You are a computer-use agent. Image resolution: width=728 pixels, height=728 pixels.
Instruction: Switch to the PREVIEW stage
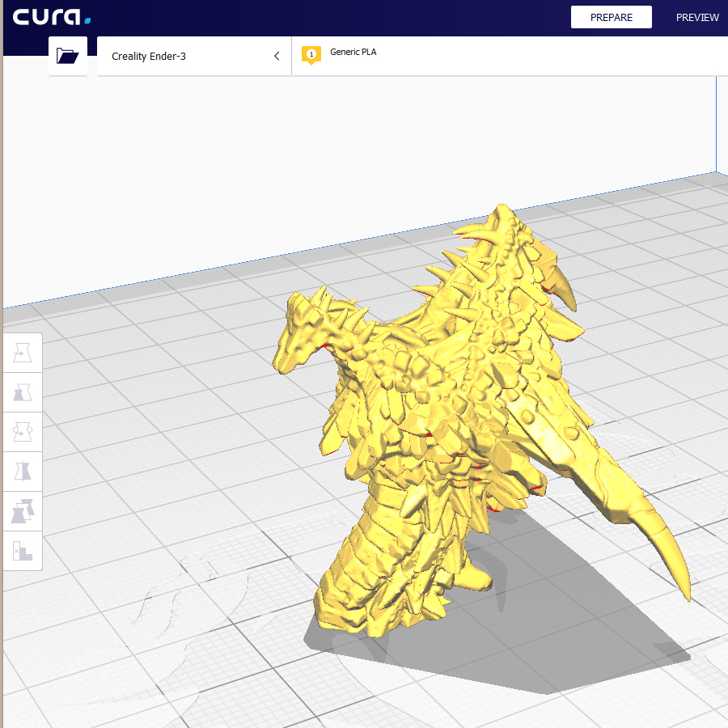click(697, 17)
